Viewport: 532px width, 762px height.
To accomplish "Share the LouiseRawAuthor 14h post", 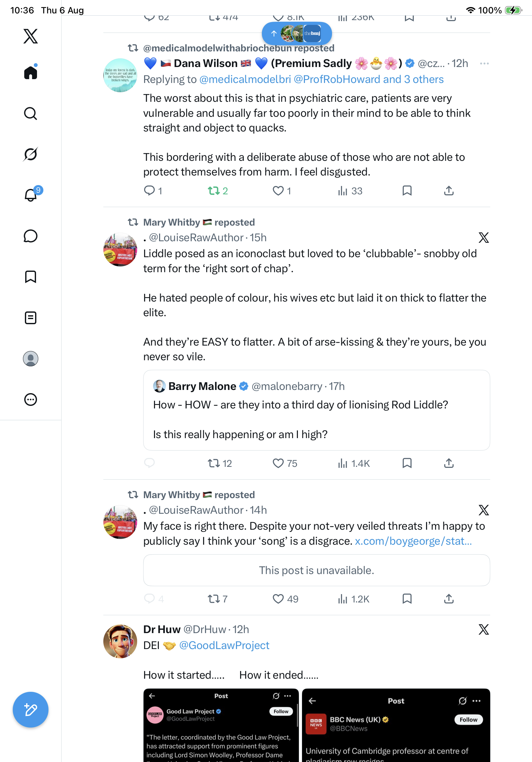I will [449, 599].
